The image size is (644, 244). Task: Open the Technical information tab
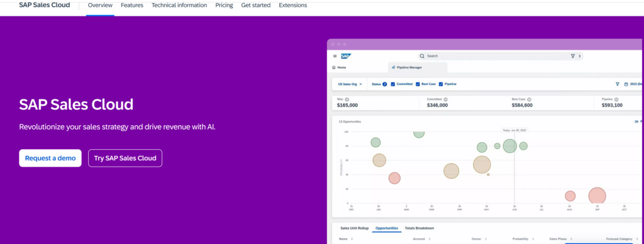coord(179,5)
